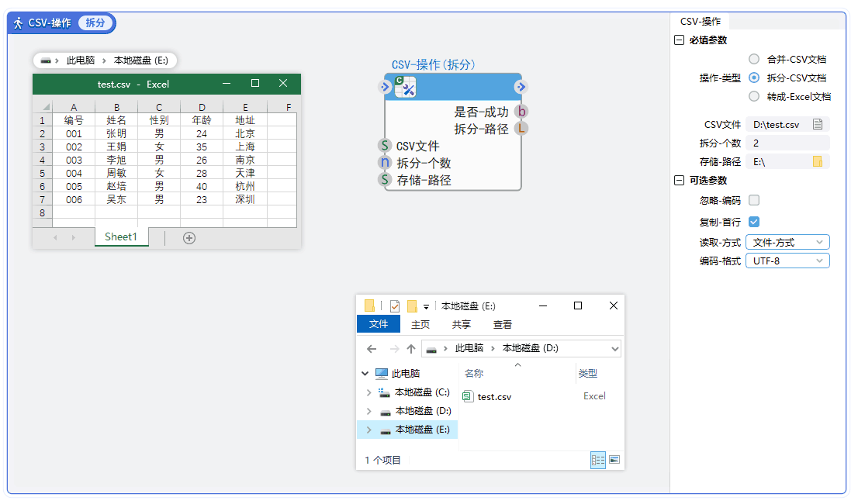
Task: Click the 是否-成功 boolean output port
Action: click(x=521, y=112)
